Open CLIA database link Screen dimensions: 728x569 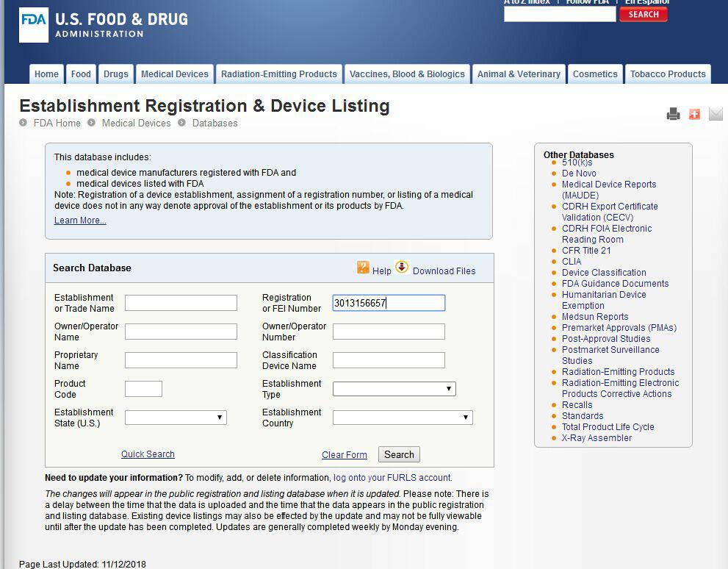[x=572, y=262]
